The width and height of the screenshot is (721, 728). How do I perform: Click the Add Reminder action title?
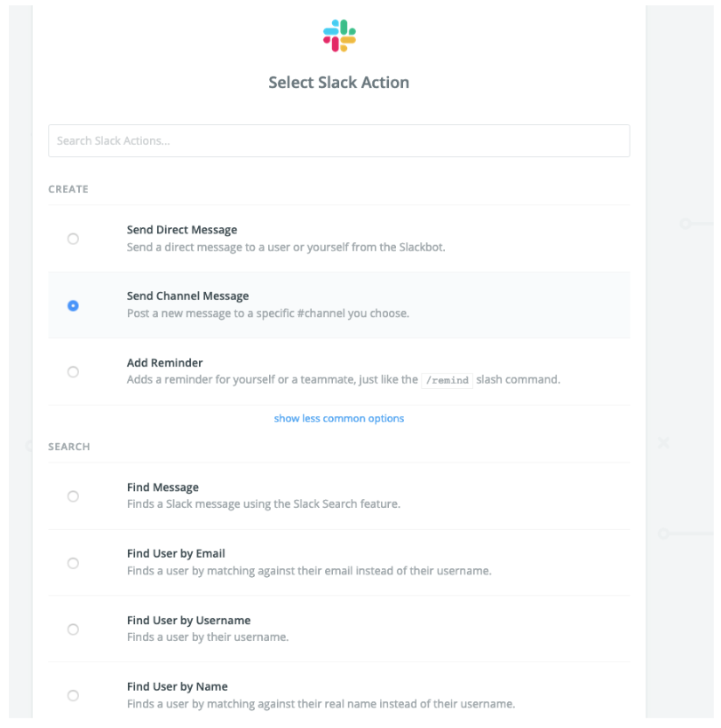click(165, 362)
